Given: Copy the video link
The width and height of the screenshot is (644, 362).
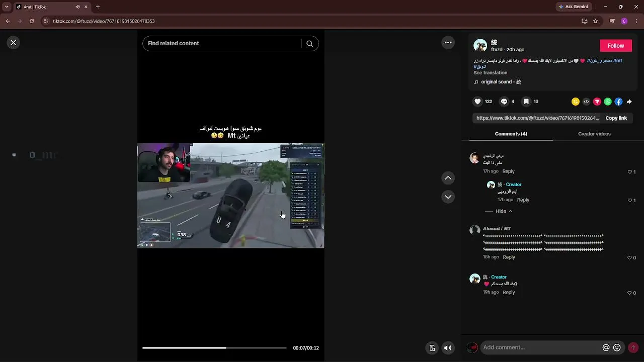Looking at the screenshot, I should coord(616,118).
